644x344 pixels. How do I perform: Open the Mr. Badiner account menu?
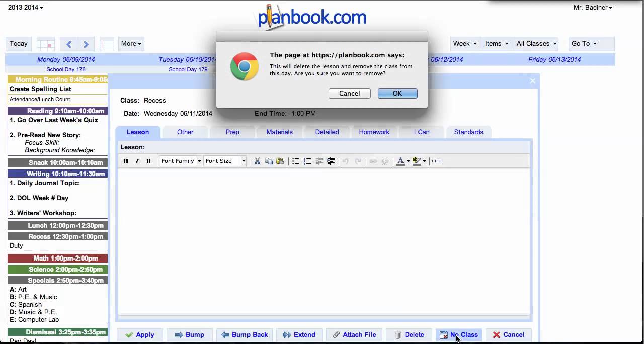[x=593, y=7]
